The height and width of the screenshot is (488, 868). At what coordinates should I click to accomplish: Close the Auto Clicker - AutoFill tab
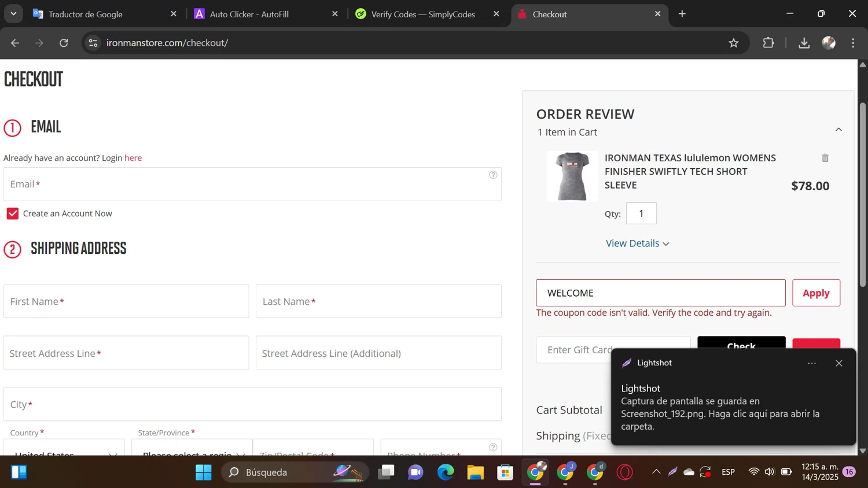tap(335, 14)
